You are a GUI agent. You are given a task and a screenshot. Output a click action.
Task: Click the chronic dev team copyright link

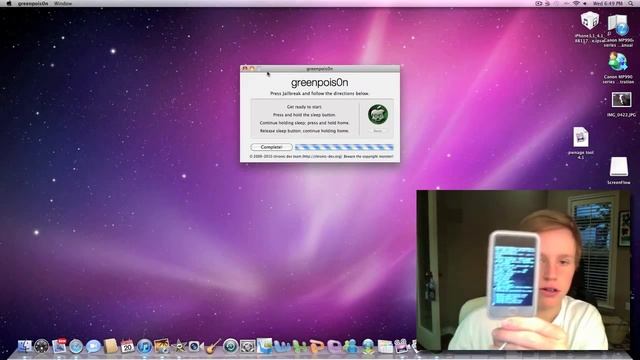321,156
